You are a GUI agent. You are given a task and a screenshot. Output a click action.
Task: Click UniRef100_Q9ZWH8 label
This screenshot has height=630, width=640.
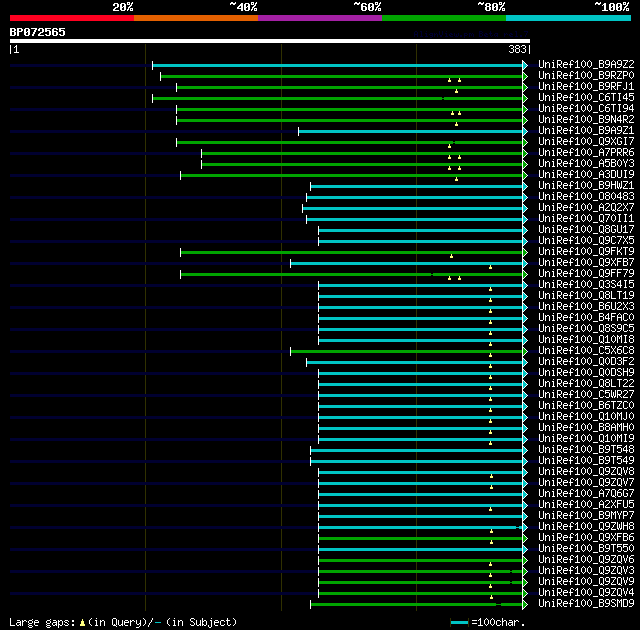(586, 527)
